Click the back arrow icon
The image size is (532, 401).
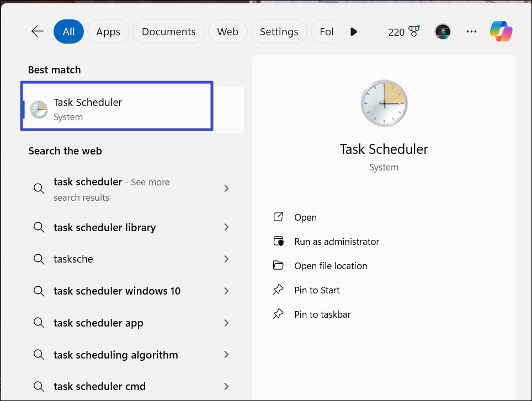tap(38, 31)
